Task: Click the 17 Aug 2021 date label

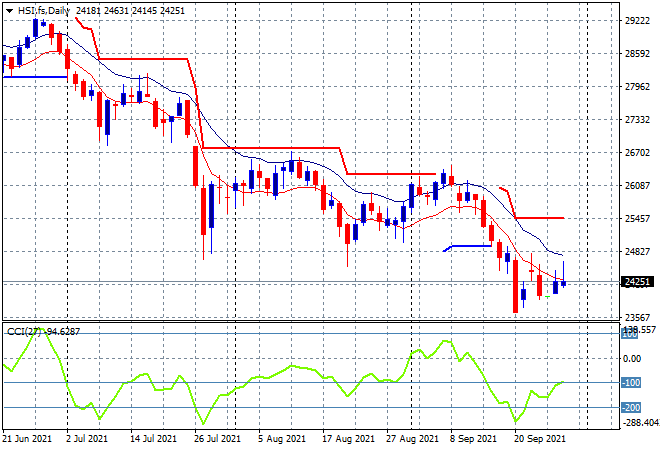Action: click(348, 439)
